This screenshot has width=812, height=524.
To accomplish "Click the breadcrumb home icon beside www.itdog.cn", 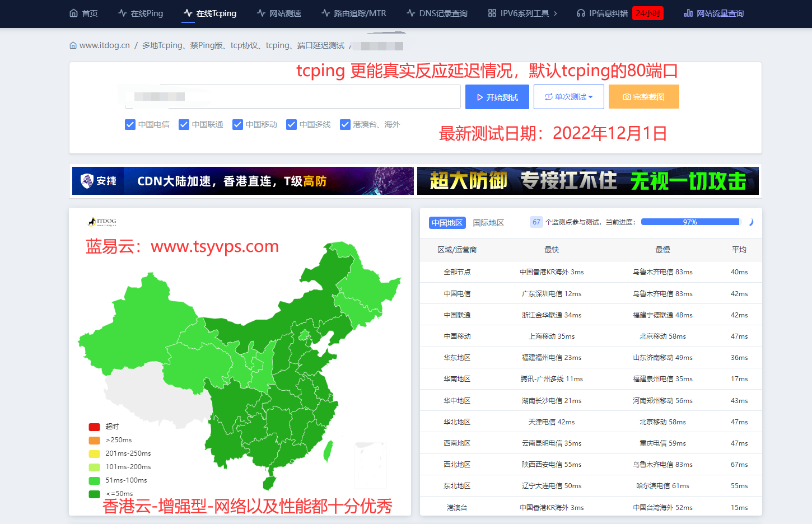I will click(73, 45).
